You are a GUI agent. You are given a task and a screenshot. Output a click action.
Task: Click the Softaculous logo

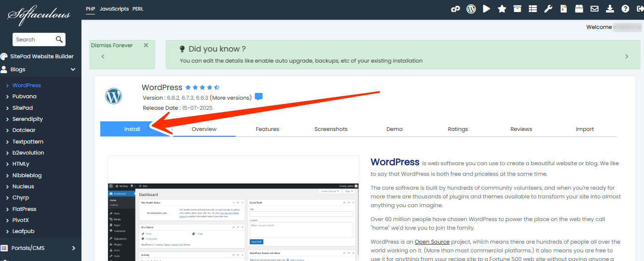(39, 14)
